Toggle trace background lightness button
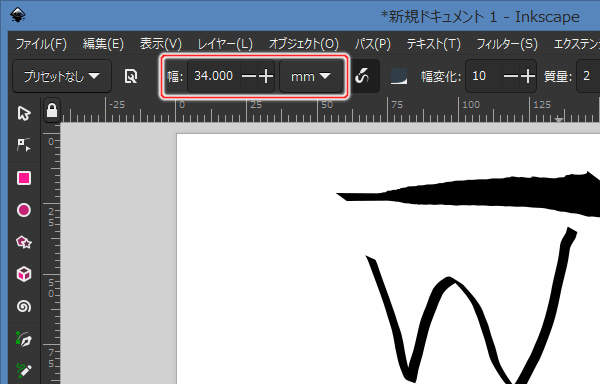600x384 pixels. [399, 76]
